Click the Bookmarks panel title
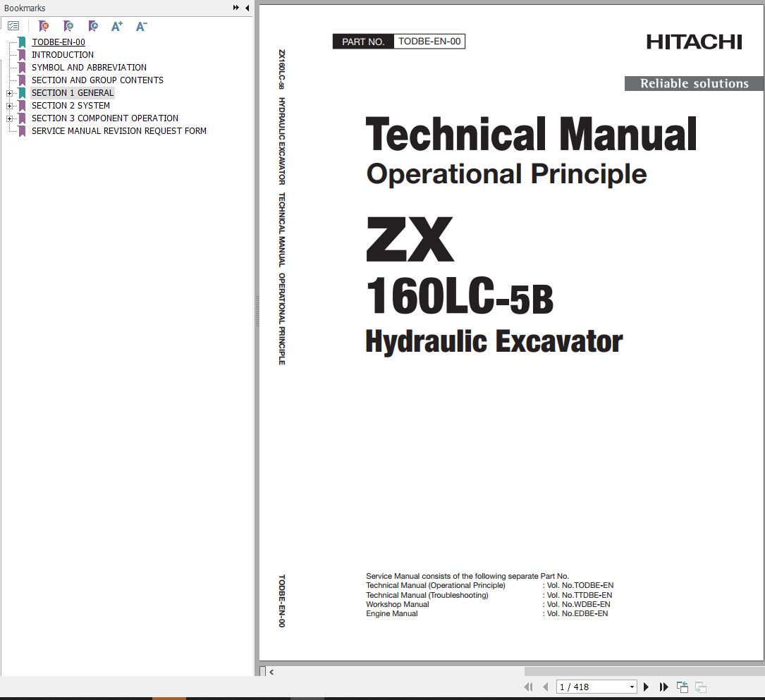This screenshot has width=765, height=700. coord(25,8)
